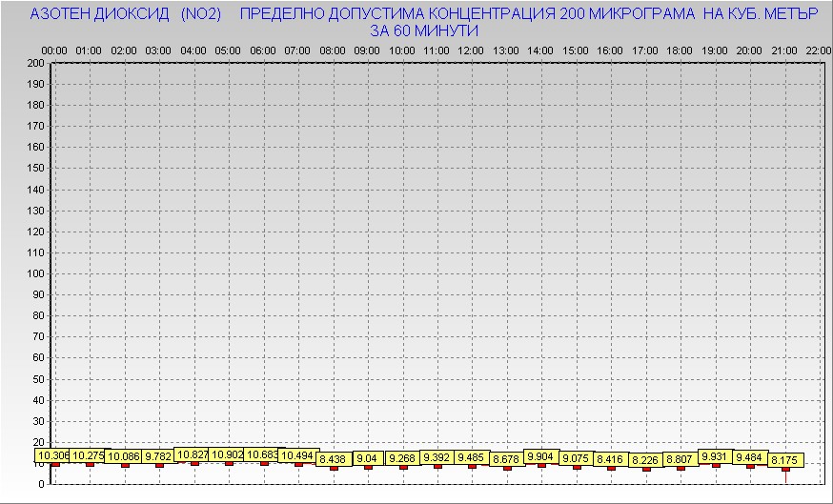Click the 9.904 data label
The width and height of the screenshot is (833, 504).
point(540,456)
